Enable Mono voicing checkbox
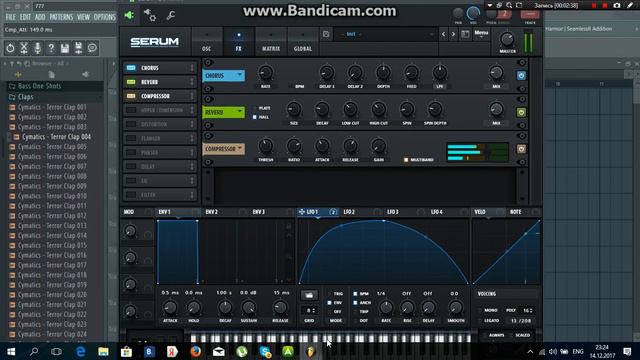This screenshot has height=360, width=640. (x=480, y=310)
